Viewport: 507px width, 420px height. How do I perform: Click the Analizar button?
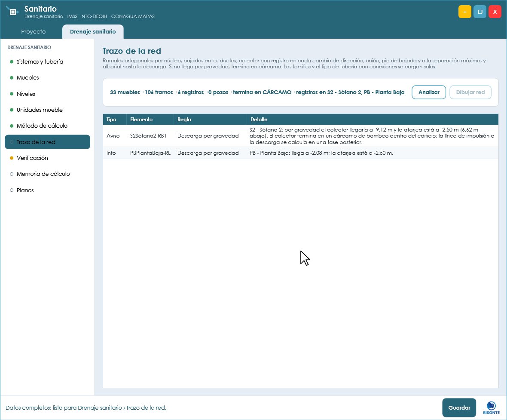click(x=429, y=92)
